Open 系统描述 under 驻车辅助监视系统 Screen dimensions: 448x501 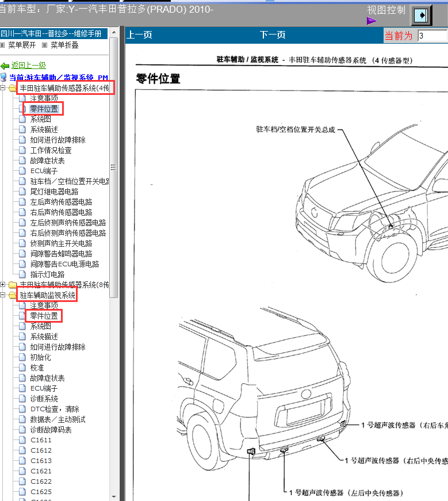tap(44, 336)
